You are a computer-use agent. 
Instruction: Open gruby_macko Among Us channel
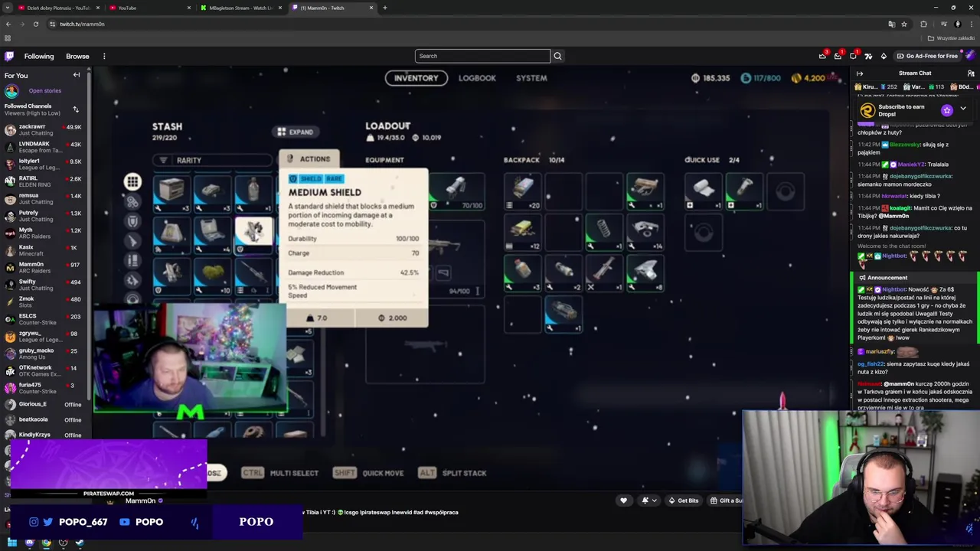46,354
